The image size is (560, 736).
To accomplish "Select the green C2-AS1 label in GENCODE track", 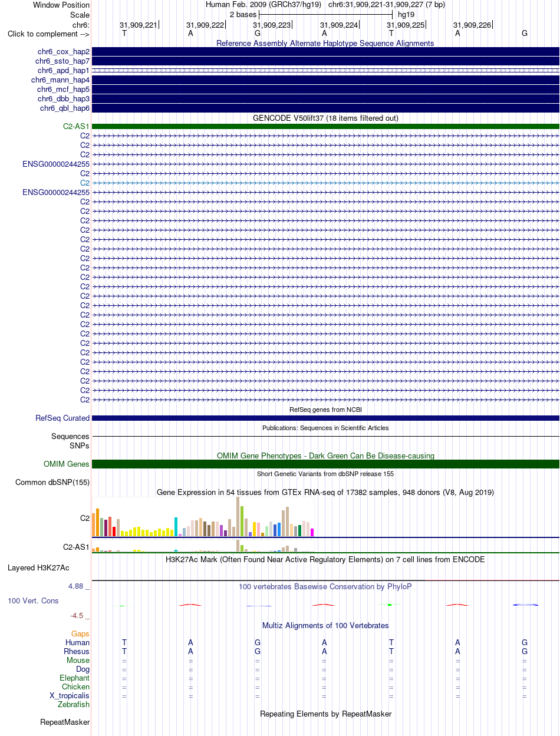I will coord(77,126).
